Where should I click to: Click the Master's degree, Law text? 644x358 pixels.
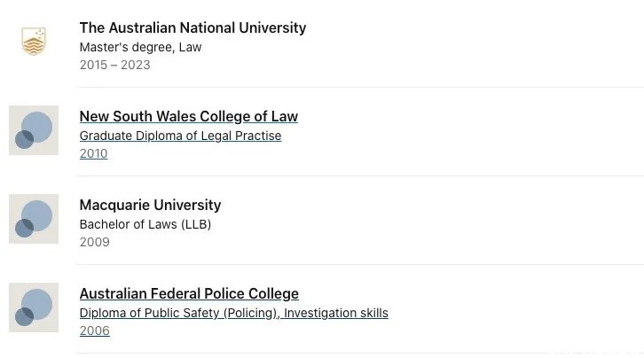coord(140,47)
